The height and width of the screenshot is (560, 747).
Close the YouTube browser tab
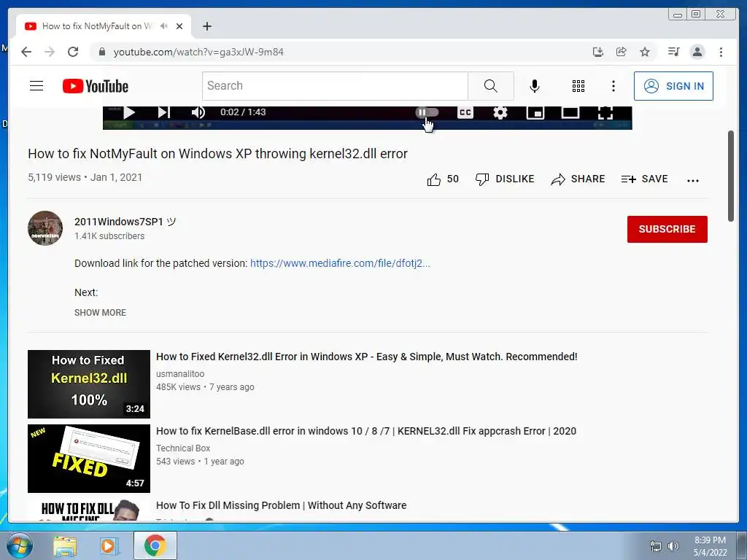(179, 26)
